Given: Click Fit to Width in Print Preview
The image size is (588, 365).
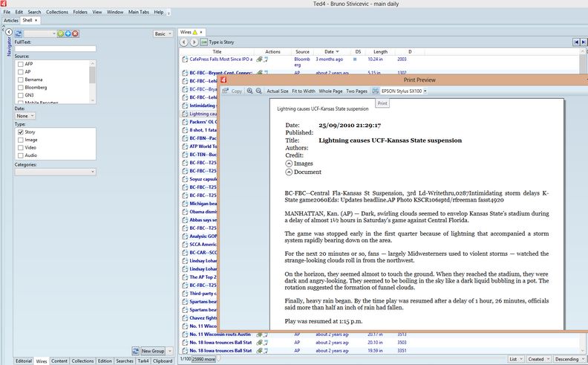Looking at the screenshot, I should pyautogui.click(x=304, y=91).
